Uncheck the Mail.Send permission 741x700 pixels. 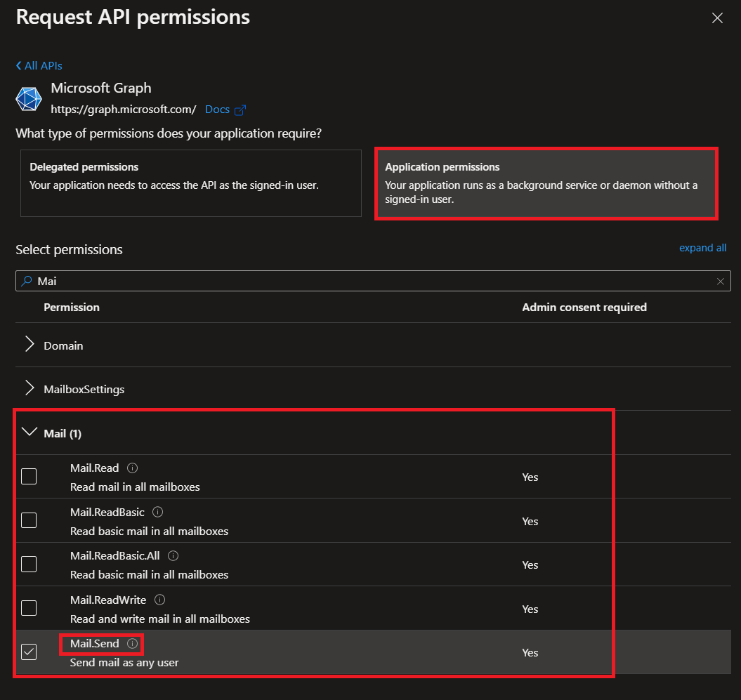[29, 652]
